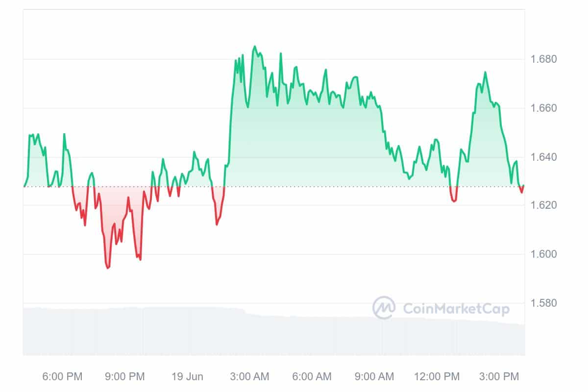Click the red dip near 12:00 PM

tap(454, 200)
